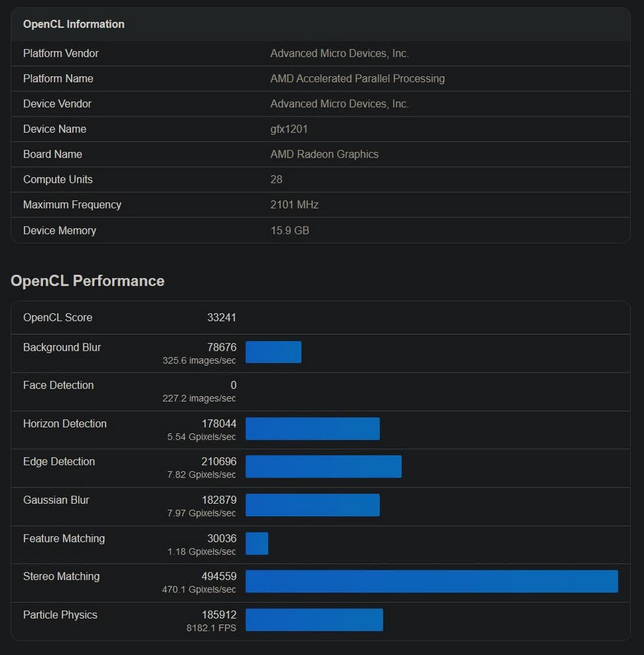This screenshot has height=655, width=644.
Task: Select the 8182.1 FPS Particle Physics rate
Action: coord(211,628)
